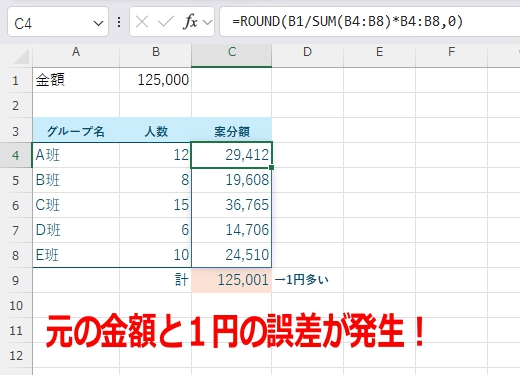The height and width of the screenshot is (375, 520).
Task: Select row 5 header
Action: [x=16, y=180]
